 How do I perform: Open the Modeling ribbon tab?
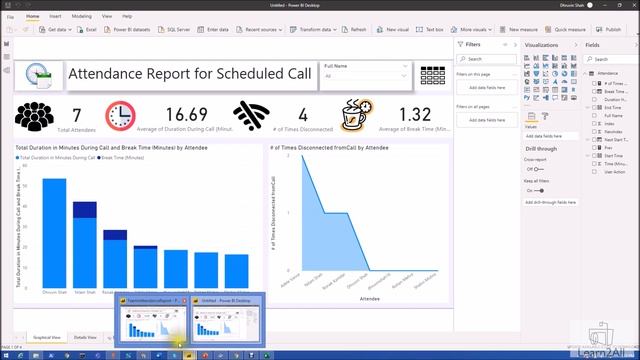click(82, 16)
